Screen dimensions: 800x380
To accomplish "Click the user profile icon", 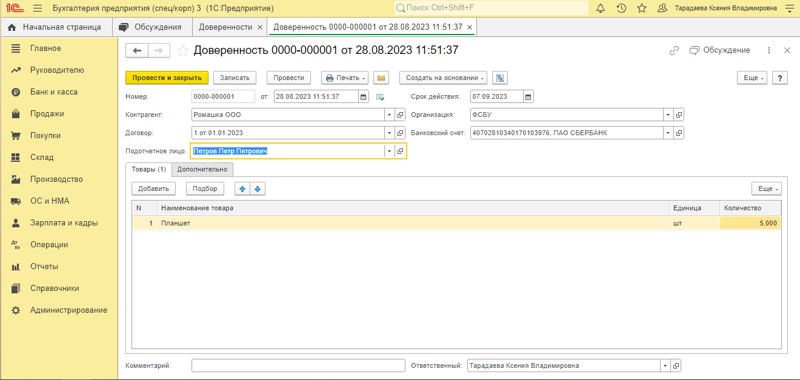I will pos(662,8).
